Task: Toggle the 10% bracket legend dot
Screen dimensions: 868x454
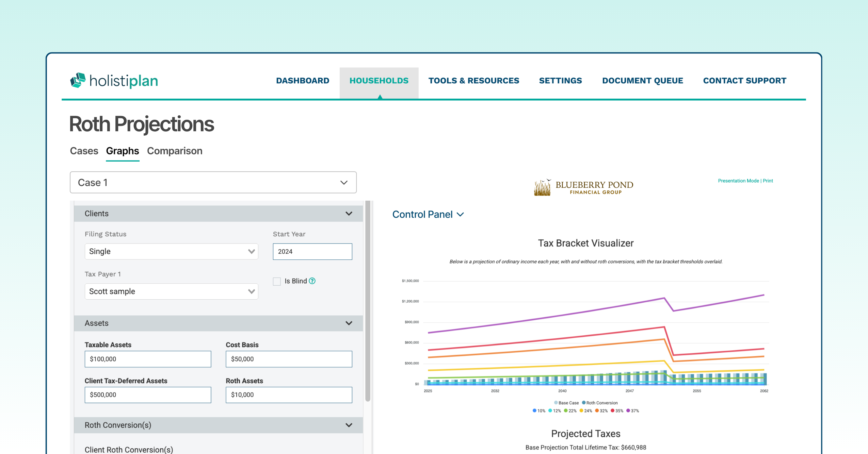Action: (x=534, y=410)
